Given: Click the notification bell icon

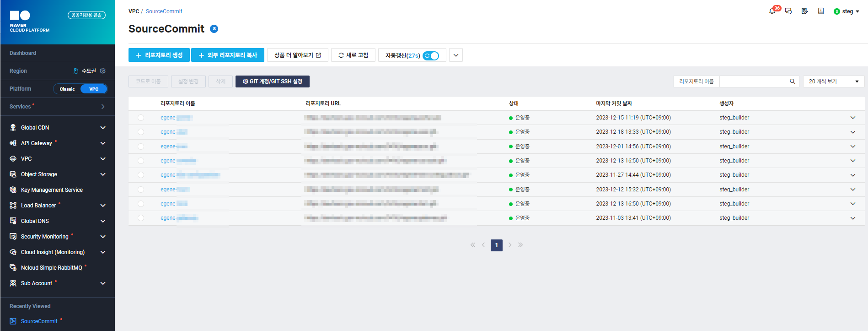Looking at the screenshot, I should click(772, 11).
